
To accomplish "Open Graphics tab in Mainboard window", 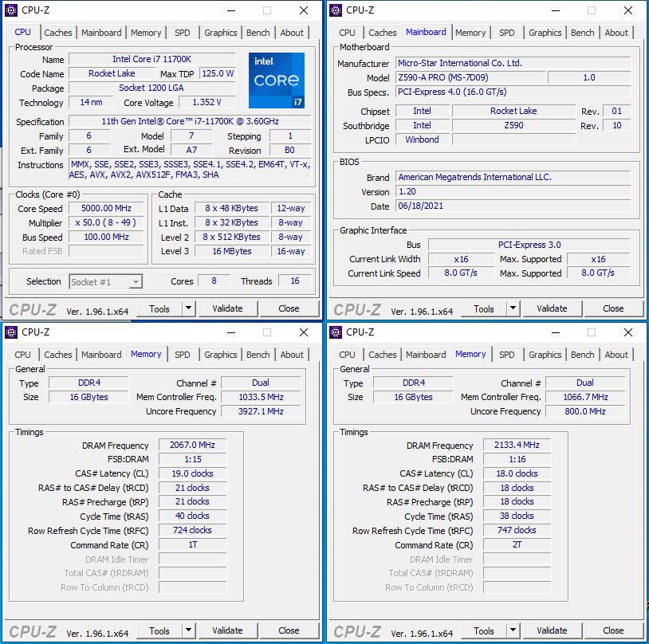I will tap(545, 33).
